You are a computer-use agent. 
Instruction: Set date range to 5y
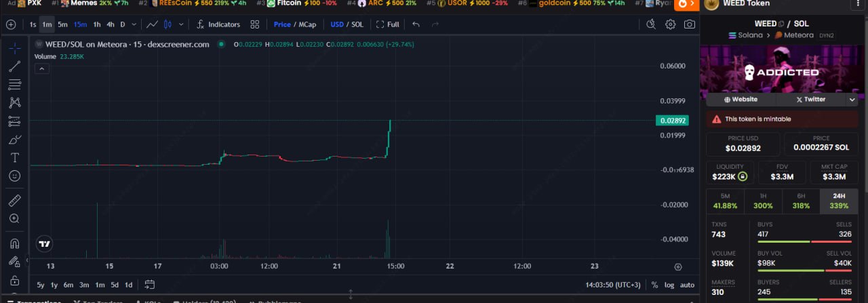(x=41, y=285)
